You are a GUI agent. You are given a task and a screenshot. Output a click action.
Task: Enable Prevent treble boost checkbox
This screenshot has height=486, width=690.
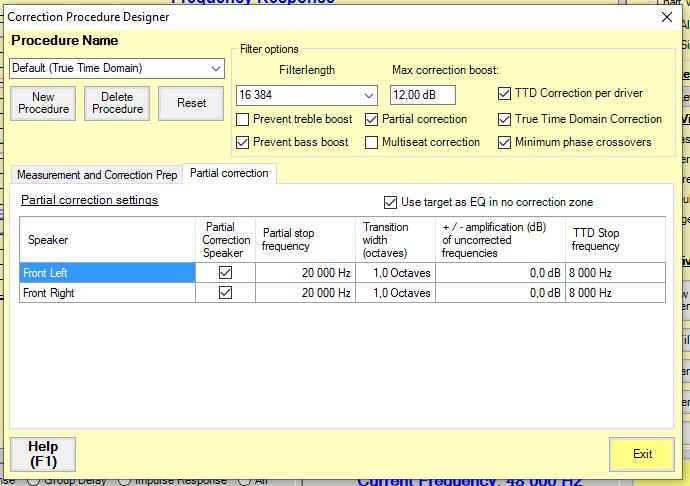click(243, 119)
